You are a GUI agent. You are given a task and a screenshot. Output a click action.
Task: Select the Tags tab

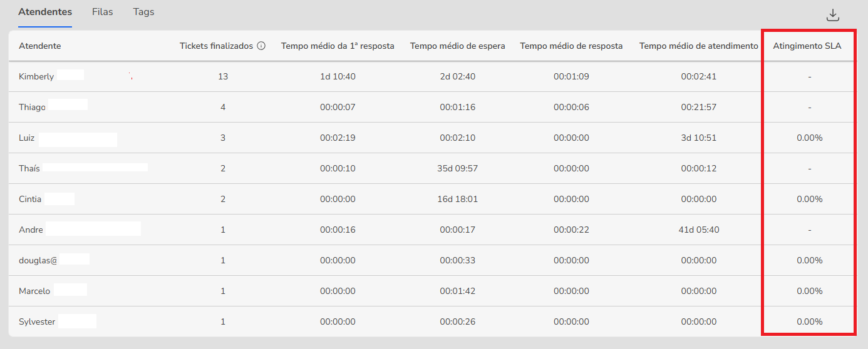point(143,12)
